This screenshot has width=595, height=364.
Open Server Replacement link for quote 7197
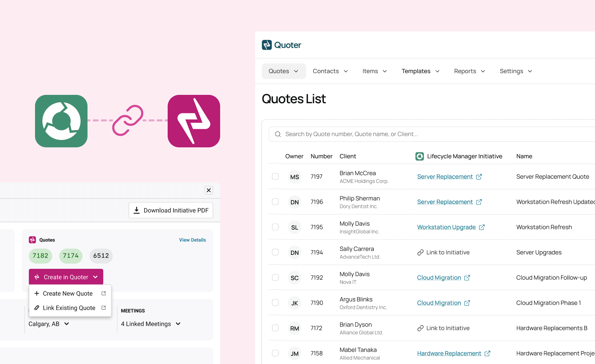(445, 177)
